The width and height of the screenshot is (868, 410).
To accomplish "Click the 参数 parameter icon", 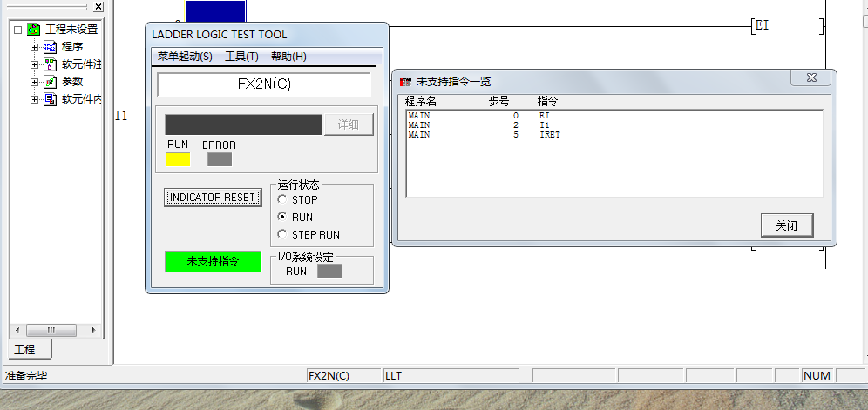I will [50, 82].
